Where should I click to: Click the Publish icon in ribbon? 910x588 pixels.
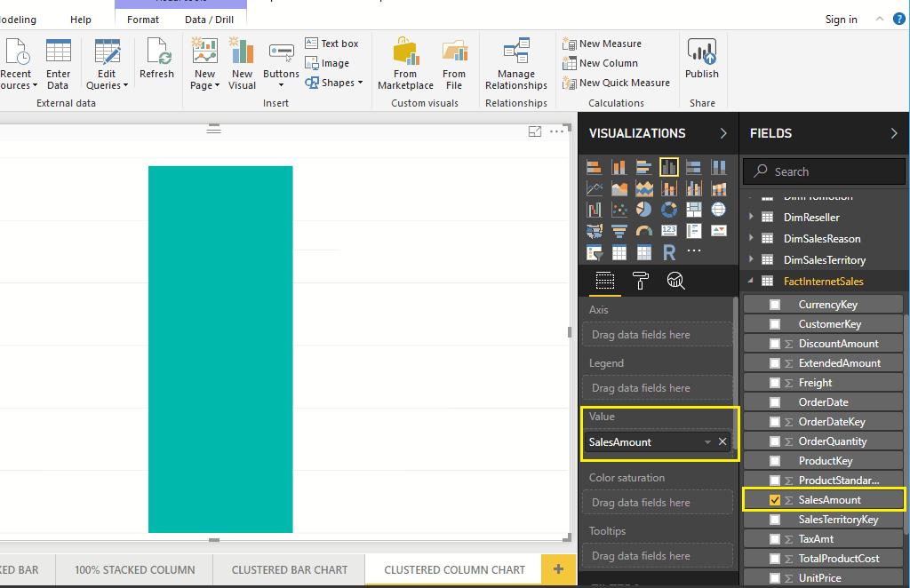pos(701,60)
